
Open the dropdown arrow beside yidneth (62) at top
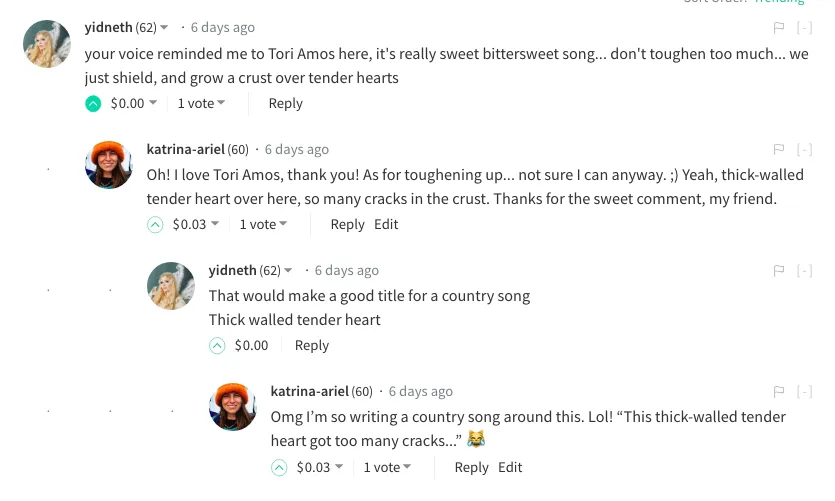pos(164,27)
